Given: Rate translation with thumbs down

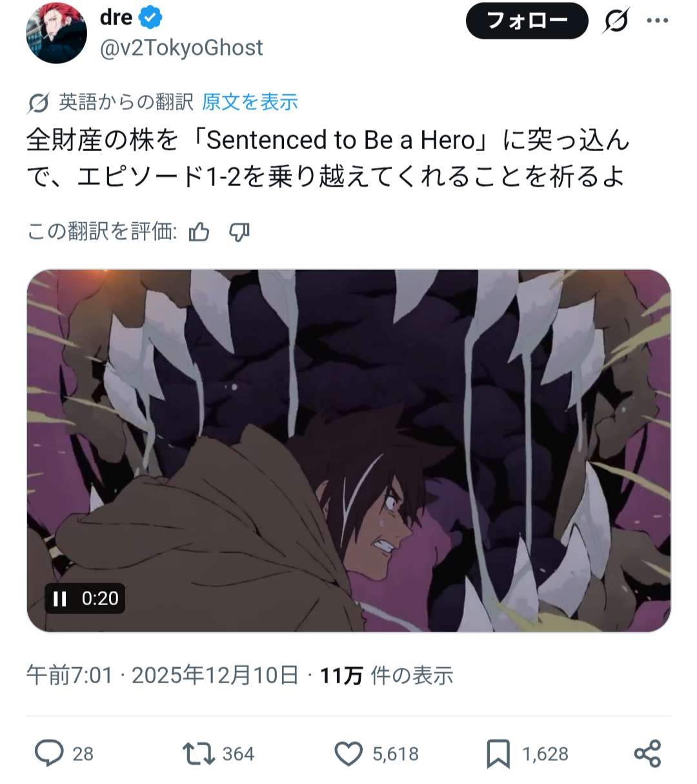Looking at the screenshot, I should tap(239, 231).
